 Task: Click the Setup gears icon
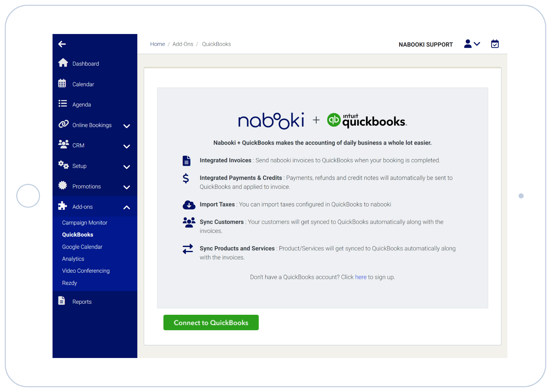[x=63, y=164]
